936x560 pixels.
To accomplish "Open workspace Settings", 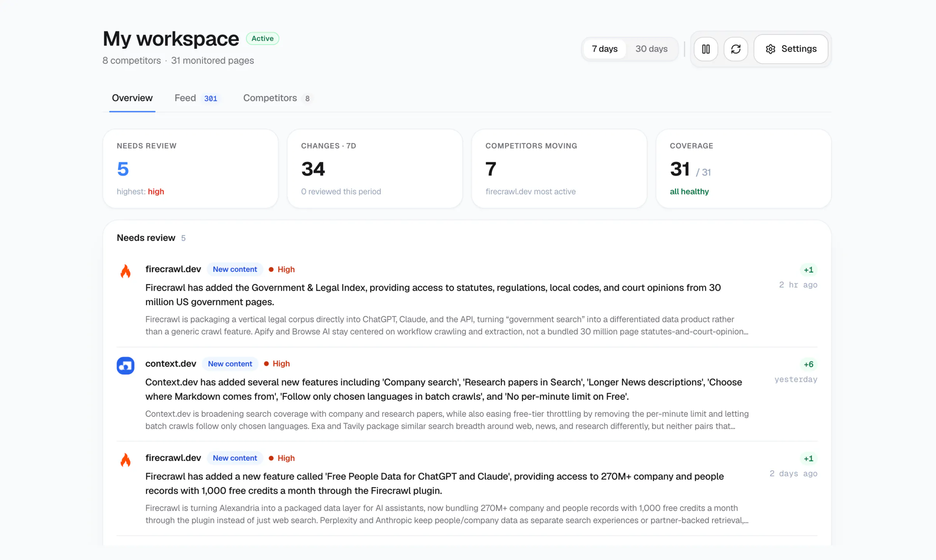I will pos(791,49).
